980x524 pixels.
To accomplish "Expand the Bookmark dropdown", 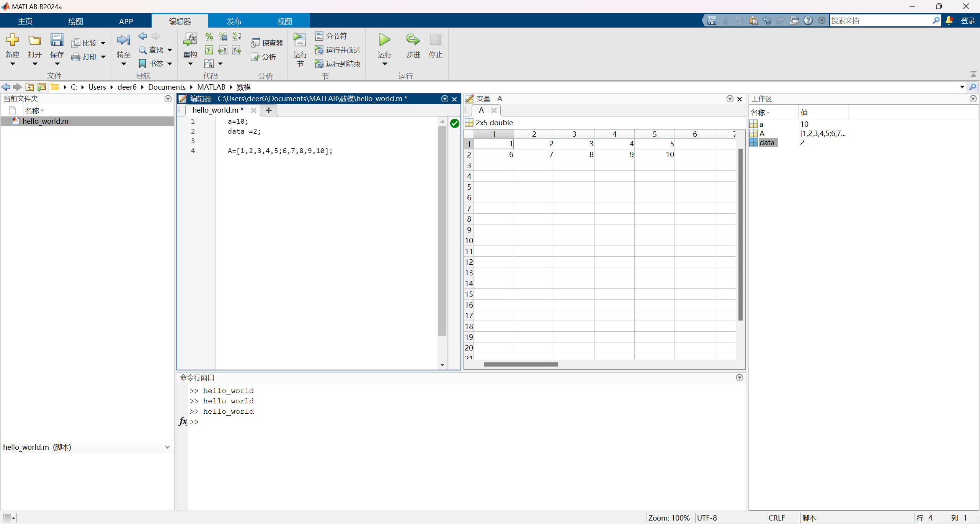I will click(170, 64).
